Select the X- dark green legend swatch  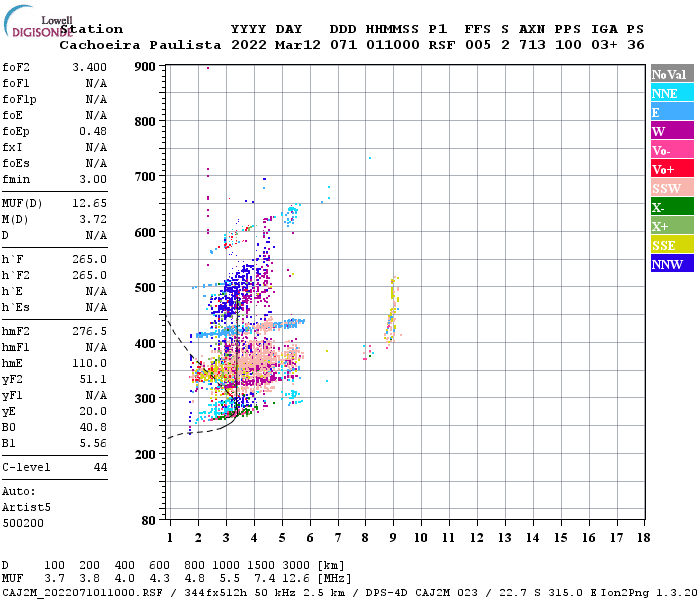(672, 207)
